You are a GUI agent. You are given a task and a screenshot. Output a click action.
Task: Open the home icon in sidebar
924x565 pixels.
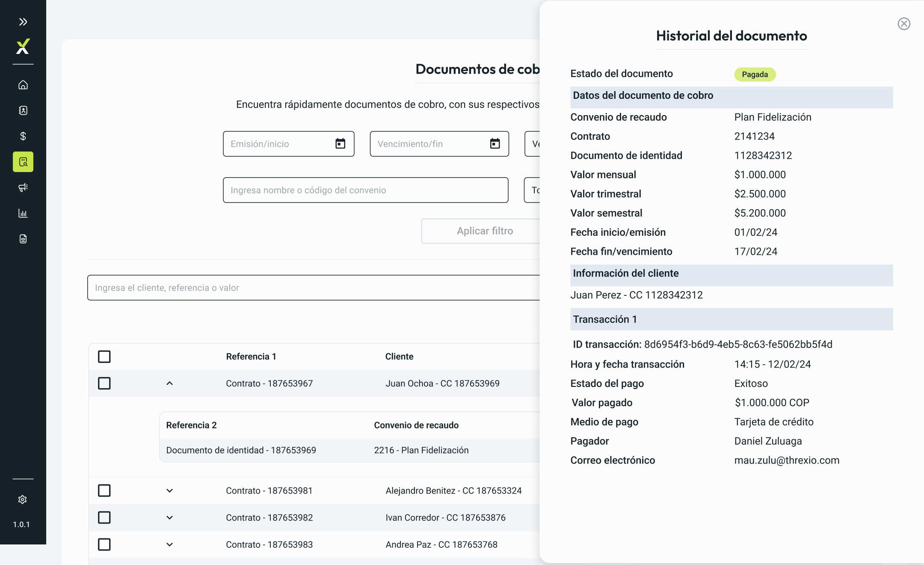[23, 85]
